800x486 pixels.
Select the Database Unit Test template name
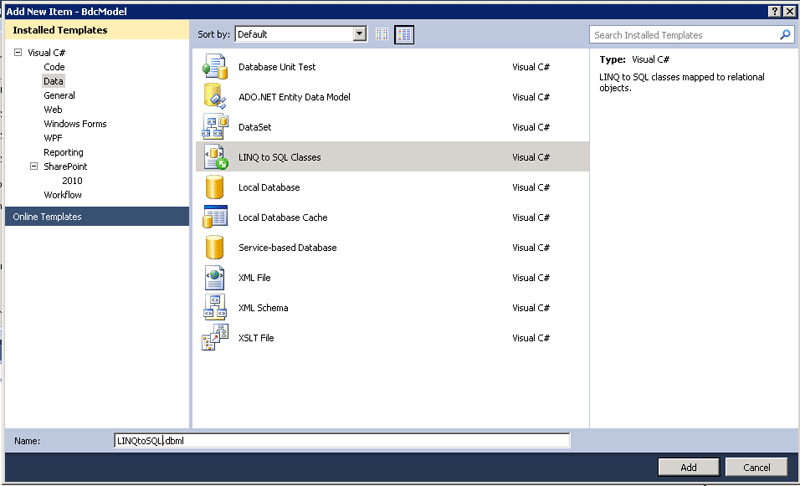pyautogui.click(x=277, y=67)
